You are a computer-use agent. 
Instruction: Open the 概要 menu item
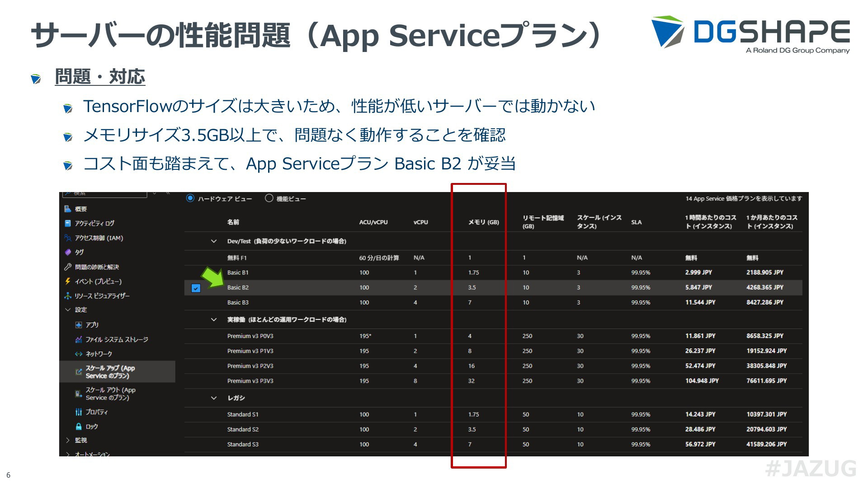(x=81, y=209)
